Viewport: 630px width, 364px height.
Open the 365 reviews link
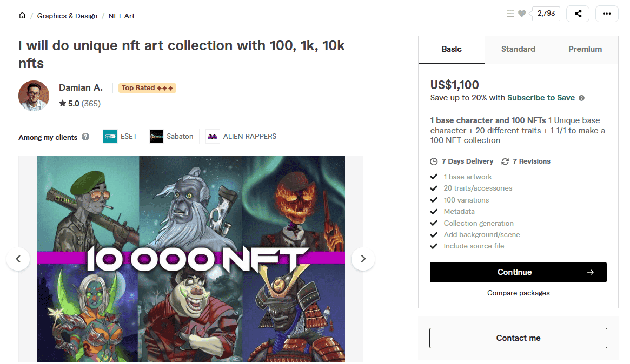(x=91, y=103)
